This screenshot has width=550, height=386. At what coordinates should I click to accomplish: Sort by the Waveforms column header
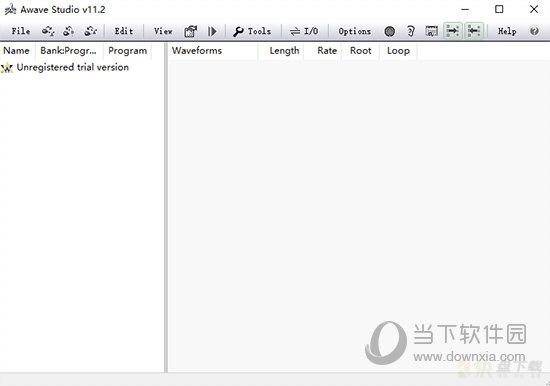213,51
